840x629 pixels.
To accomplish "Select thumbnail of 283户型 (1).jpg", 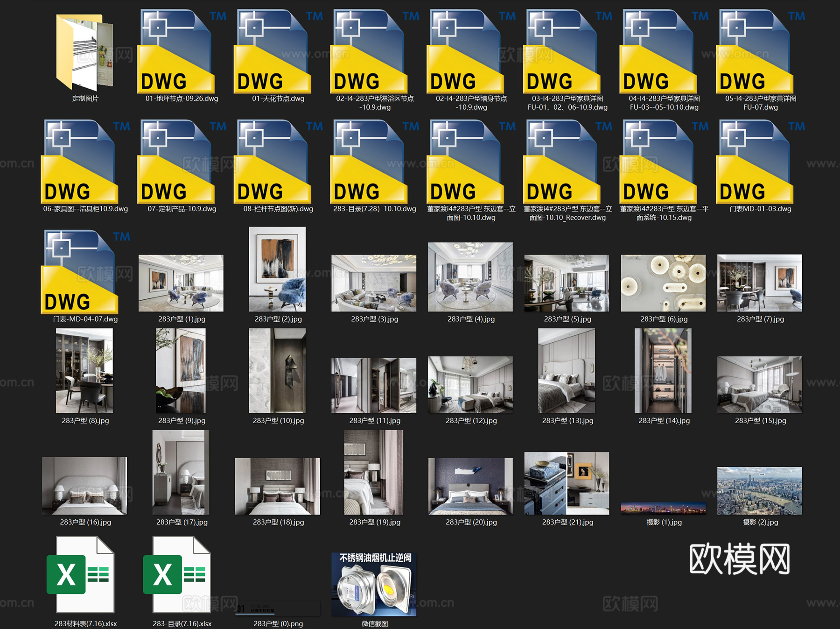I will [181, 283].
